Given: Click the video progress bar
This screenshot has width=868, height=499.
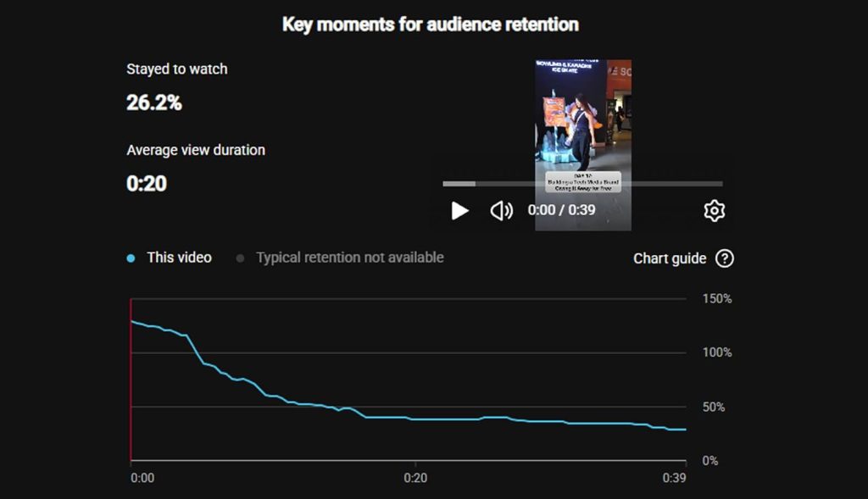Looking at the screenshot, I should (x=582, y=184).
